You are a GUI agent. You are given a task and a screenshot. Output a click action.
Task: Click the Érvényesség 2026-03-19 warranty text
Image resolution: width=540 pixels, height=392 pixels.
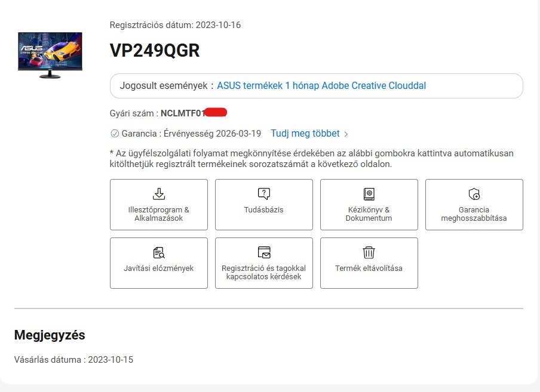[212, 134]
